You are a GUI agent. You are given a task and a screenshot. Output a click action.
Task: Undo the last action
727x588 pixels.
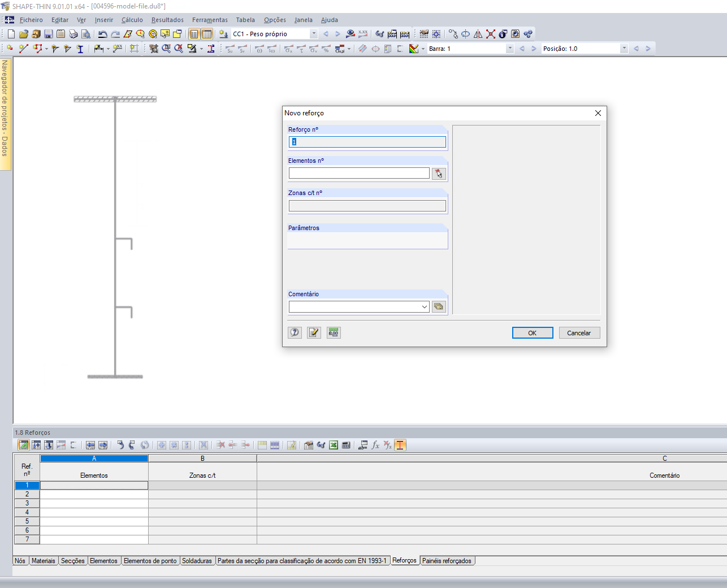(103, 34)
